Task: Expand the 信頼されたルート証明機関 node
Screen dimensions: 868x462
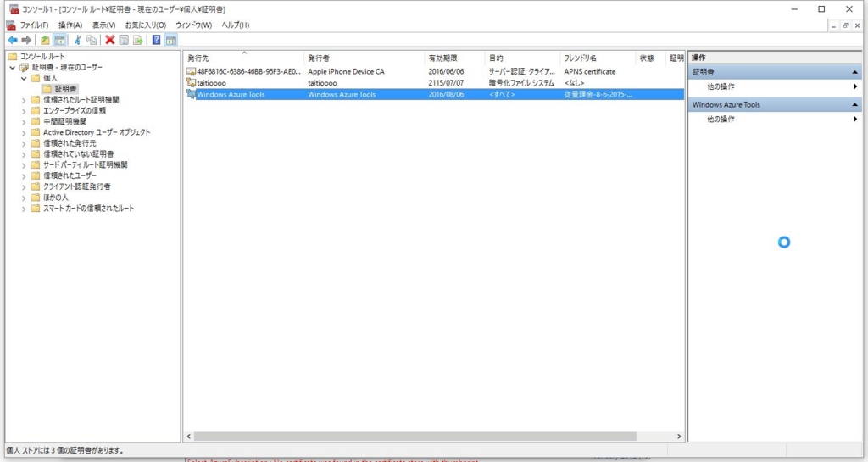Action: click(24, 100)
